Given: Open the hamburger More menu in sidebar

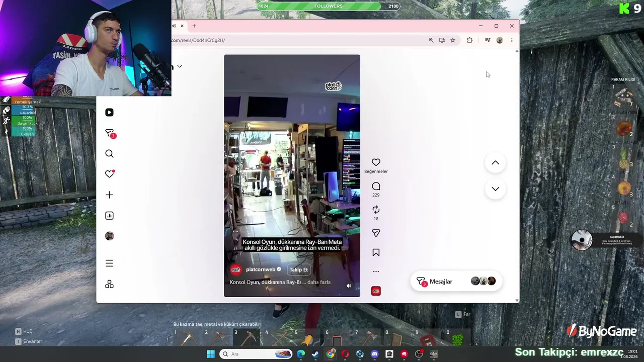Looking at the screenshot, I should [x=109, y=263].
